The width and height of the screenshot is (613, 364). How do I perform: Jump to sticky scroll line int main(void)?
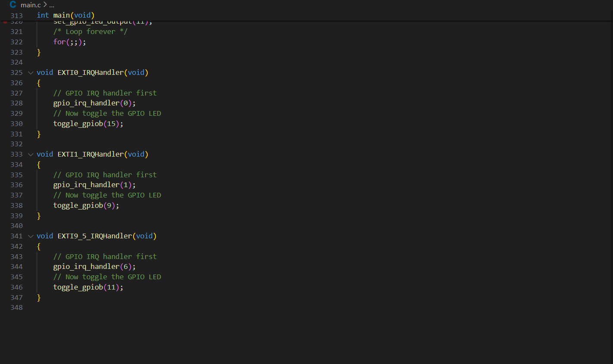[x=65, y=15]
